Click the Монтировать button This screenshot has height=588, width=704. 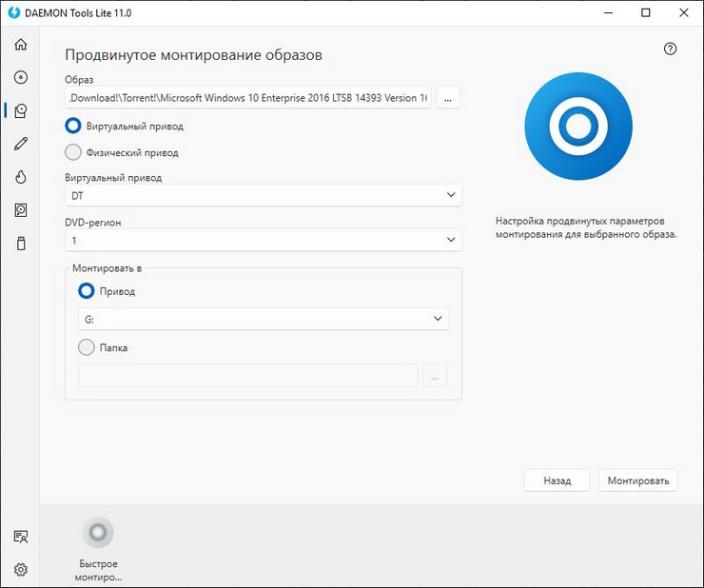click(x=637, y=480)
